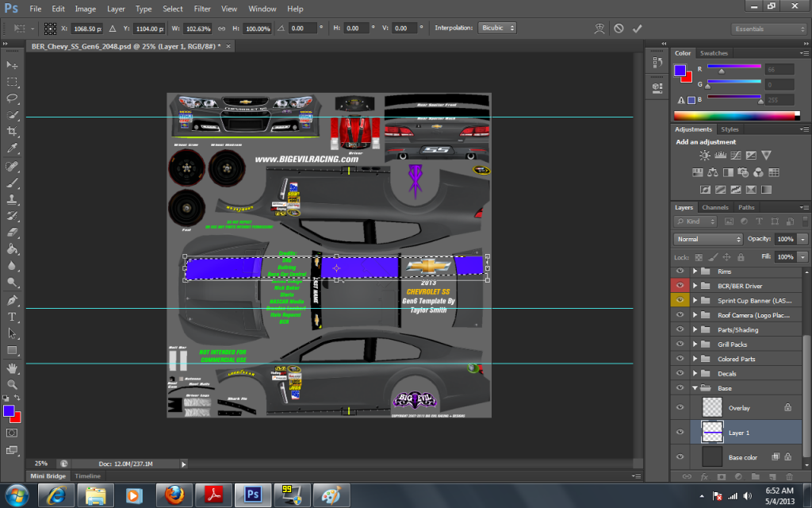Toggle Overlay layer visibility

[x=680, y=407]
